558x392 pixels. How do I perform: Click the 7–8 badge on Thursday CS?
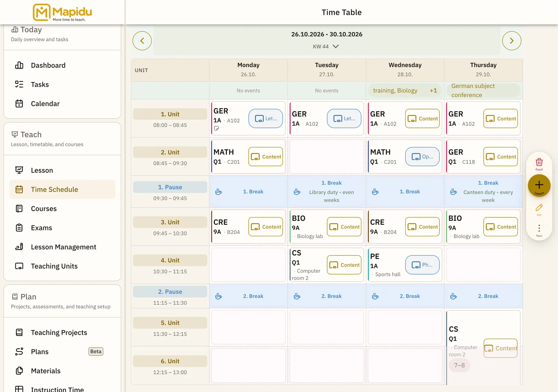[459, 365]
